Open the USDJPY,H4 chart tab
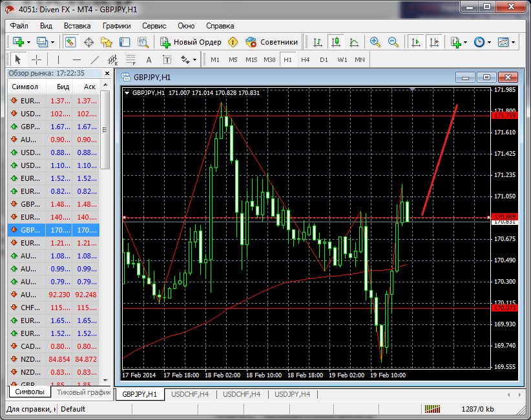The width and height of the screenshot is (531, 420). [292, 394]
